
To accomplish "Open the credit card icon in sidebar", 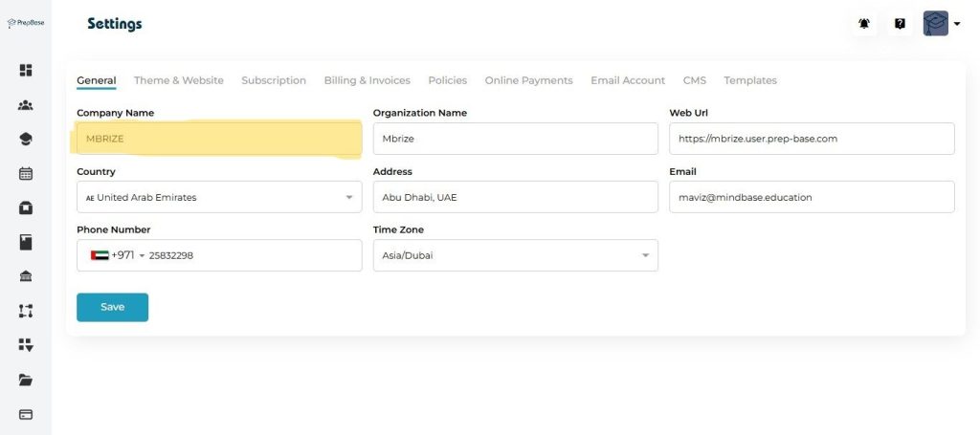I will pyautogui.click(x=26, y=414).
